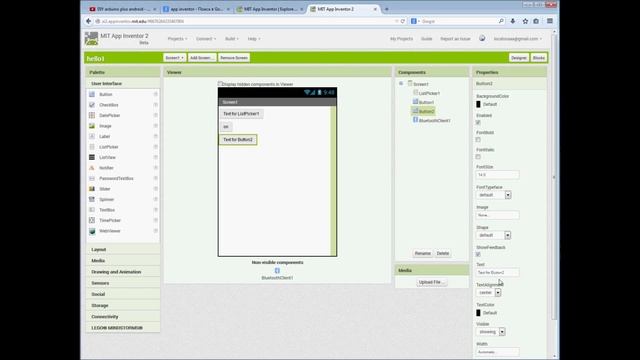Viewport: 640px width, 360px height.
Task: Open the Help menu
Action: tap(253, 39)
